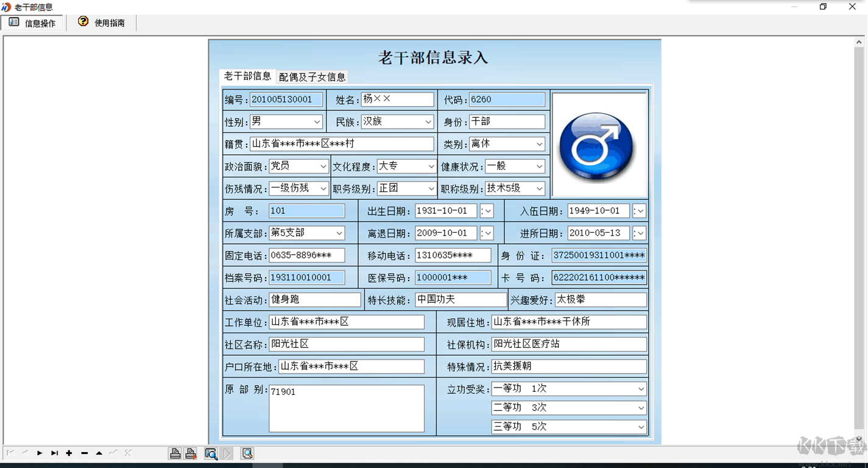Viewport: 868px width, 468px height.
Task: Advance to the next record arrow icon
Action: click(40, 453)
